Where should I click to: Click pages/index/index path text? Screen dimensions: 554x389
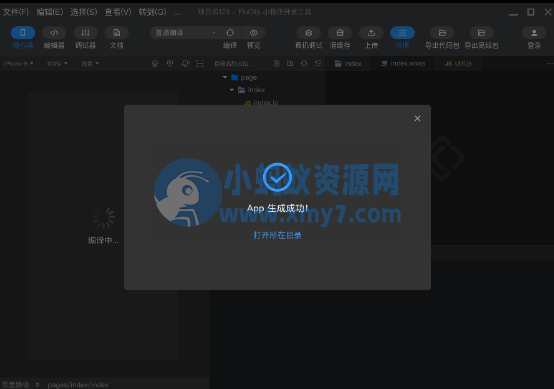78,384
